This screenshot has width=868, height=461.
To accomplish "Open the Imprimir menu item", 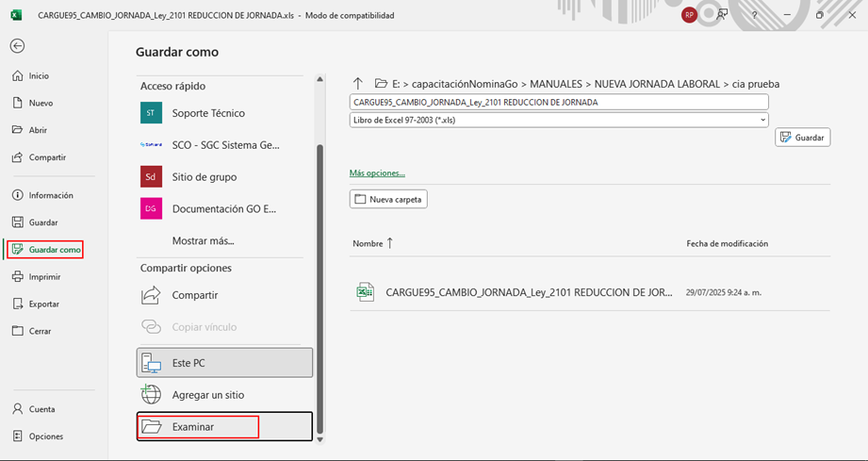I will click(x=44, y=276).
